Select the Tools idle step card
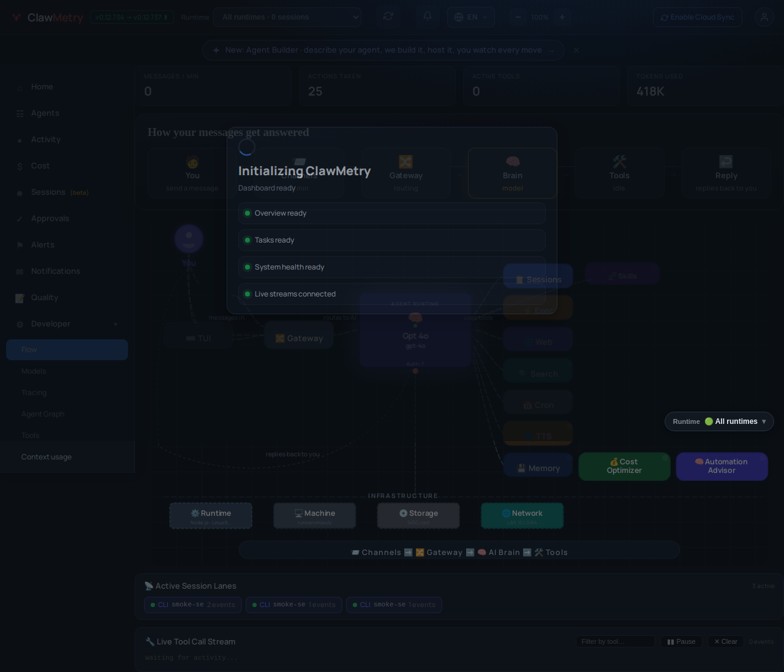Screen dimensions: 784x672 click(x=619, y=173)
